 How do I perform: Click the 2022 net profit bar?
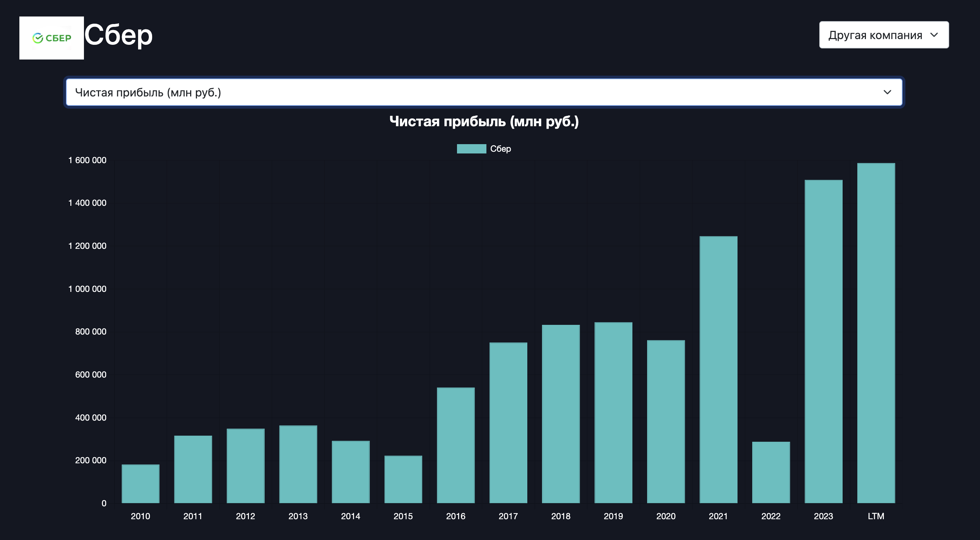pos(771,472)
